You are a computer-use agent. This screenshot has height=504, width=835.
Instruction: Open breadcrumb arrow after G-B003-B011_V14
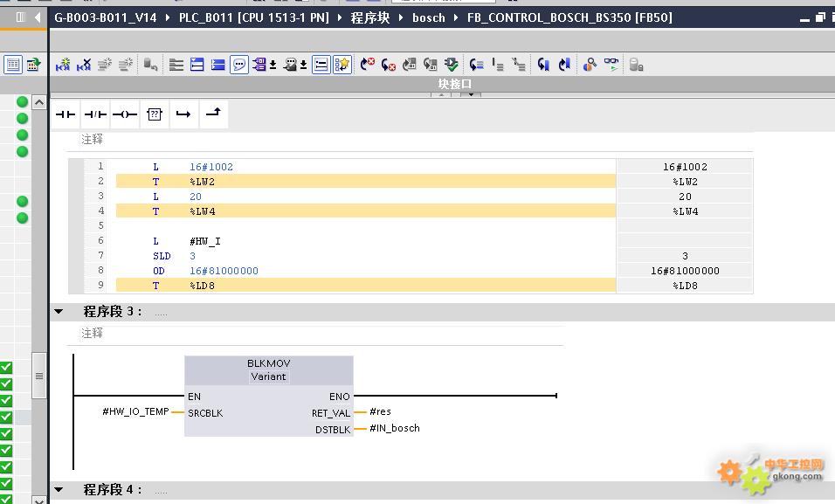168,17
